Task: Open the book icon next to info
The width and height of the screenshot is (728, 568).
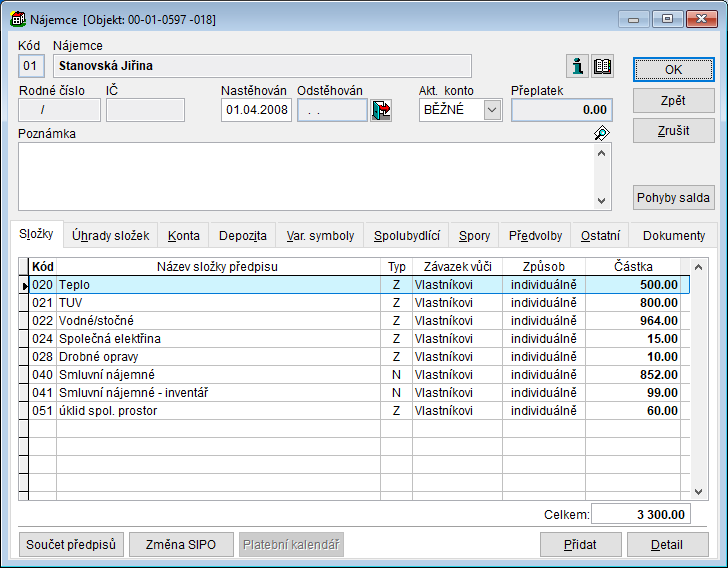Action: (602, 67)
